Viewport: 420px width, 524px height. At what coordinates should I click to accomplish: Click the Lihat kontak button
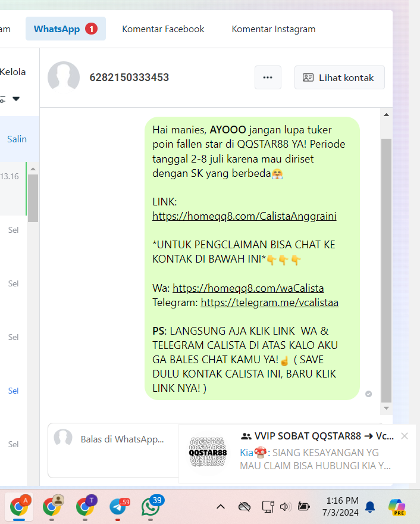coord(340,77)
